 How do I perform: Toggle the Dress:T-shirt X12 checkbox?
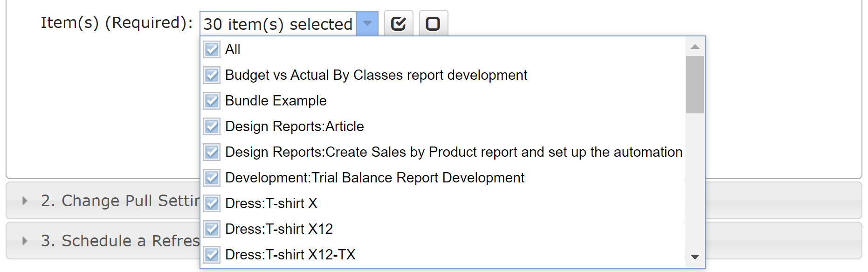tap(212, 229)
